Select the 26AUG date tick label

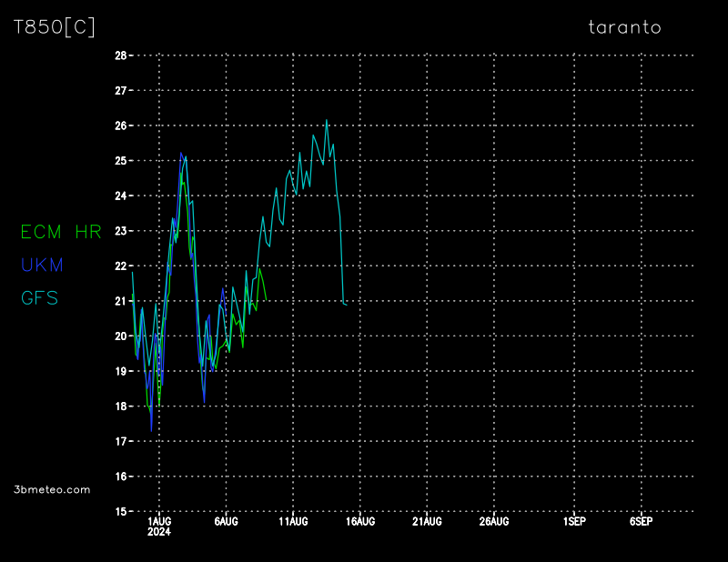tap(494, 522)
